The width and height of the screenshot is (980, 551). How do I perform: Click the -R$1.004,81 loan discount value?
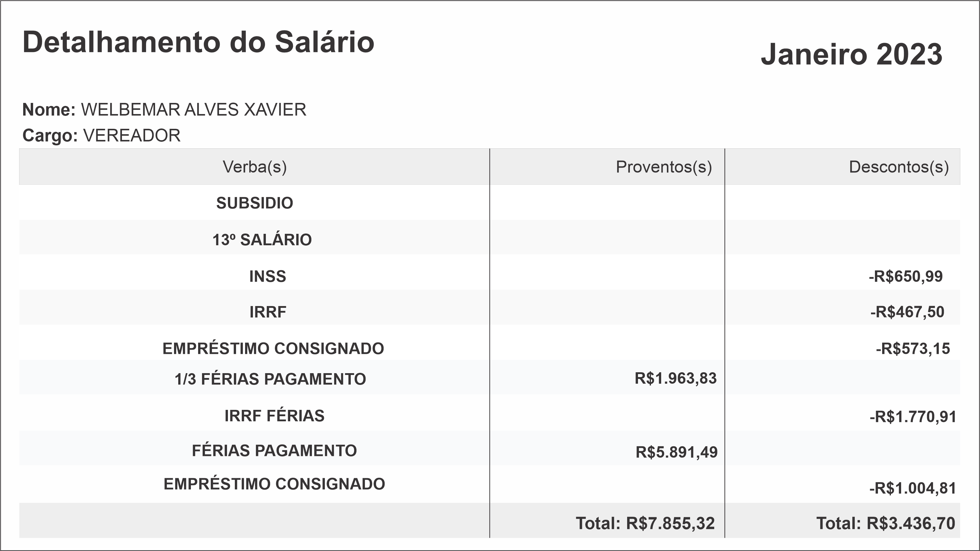click(x=912, y=488)
